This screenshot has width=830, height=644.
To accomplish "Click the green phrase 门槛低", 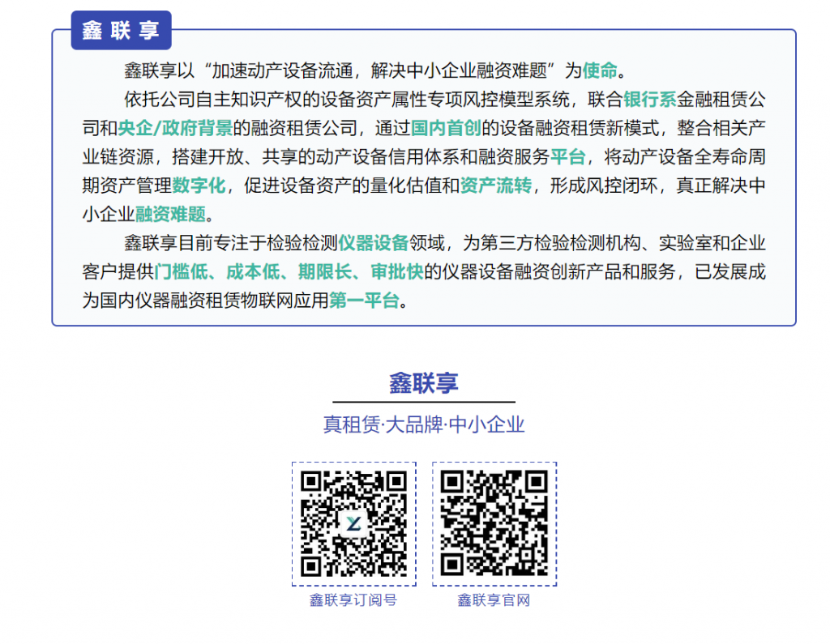I will (x=181, y=272).
